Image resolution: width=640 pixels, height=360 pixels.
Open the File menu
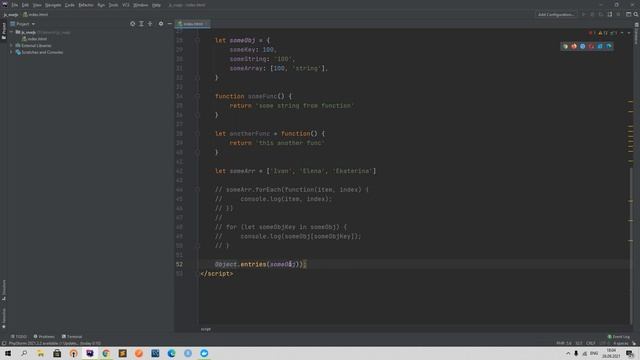click(15, 5)
